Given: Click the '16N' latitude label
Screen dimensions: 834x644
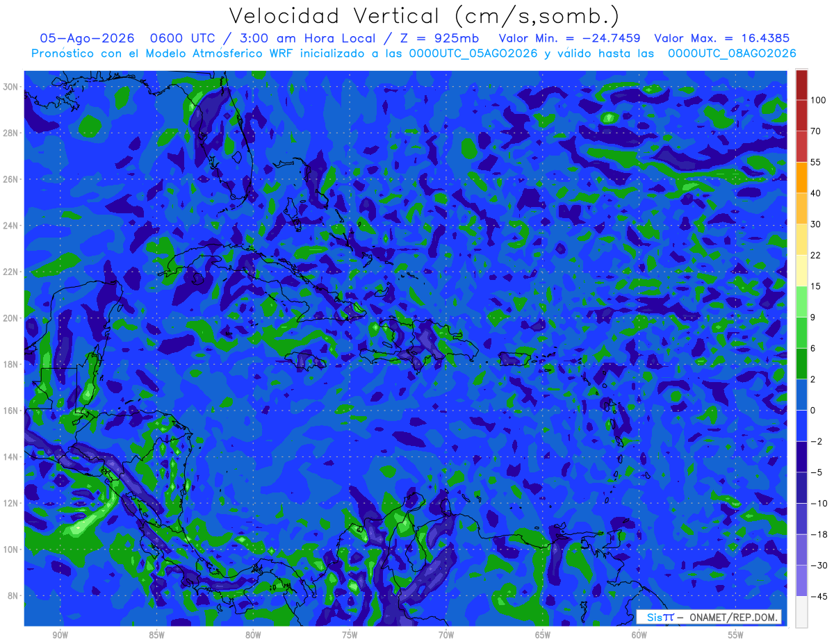Looking at the screenshot, I should point(11,411).
